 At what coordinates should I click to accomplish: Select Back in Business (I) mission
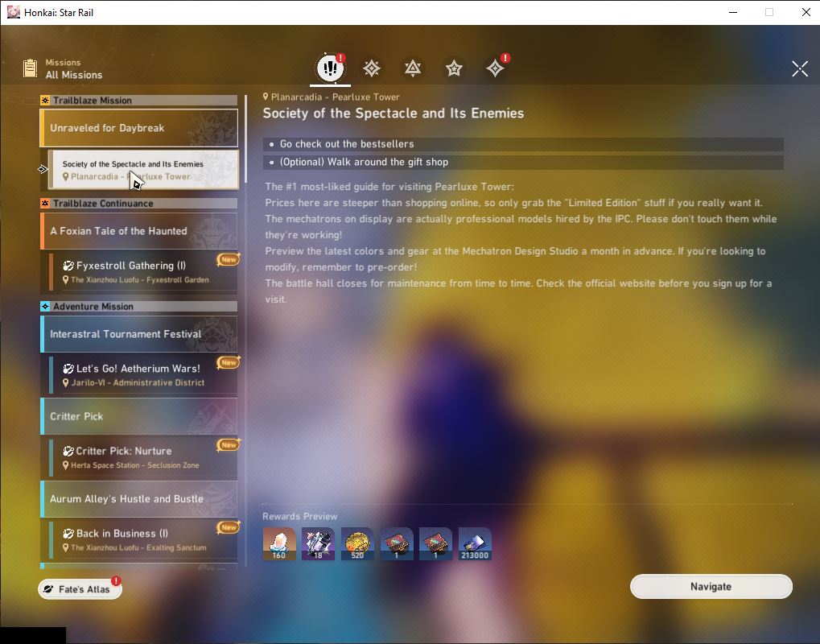coord(143,540)
